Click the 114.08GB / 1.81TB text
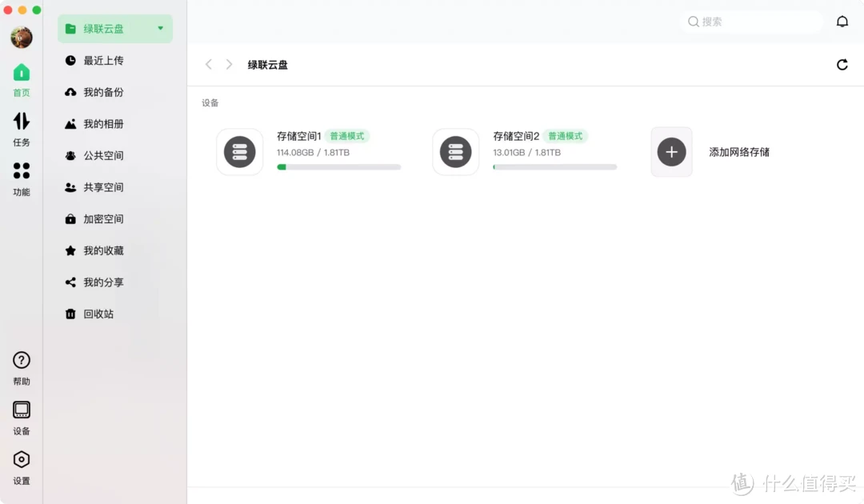Image resolution: width=864 pixels, height=504 pixels. 313,153
